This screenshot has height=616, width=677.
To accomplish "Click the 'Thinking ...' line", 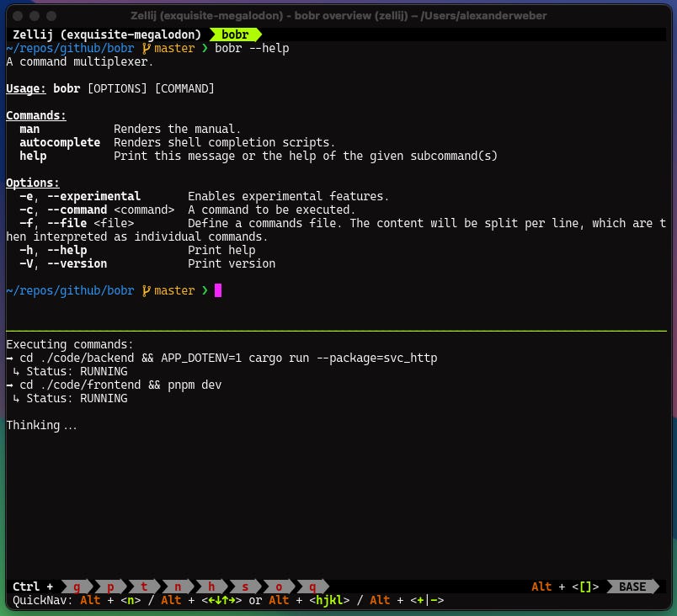I will coord(41,425).
